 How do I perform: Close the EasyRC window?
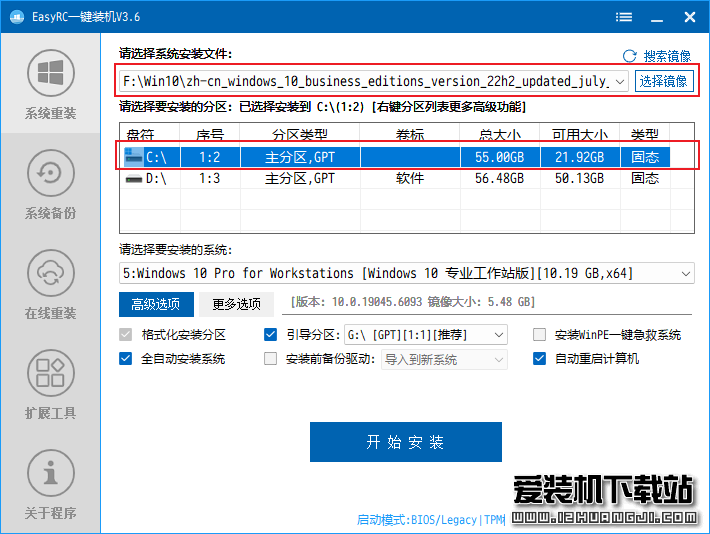pos(690,17)
